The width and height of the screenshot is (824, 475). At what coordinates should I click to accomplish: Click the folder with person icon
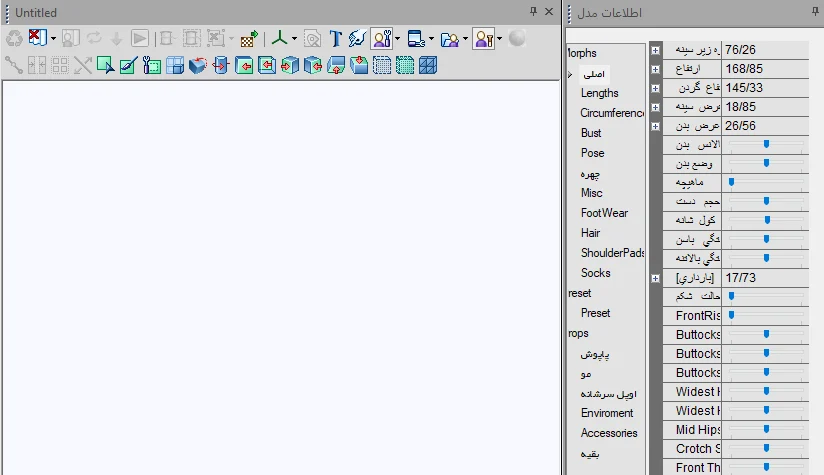click(x=450, y=39)
